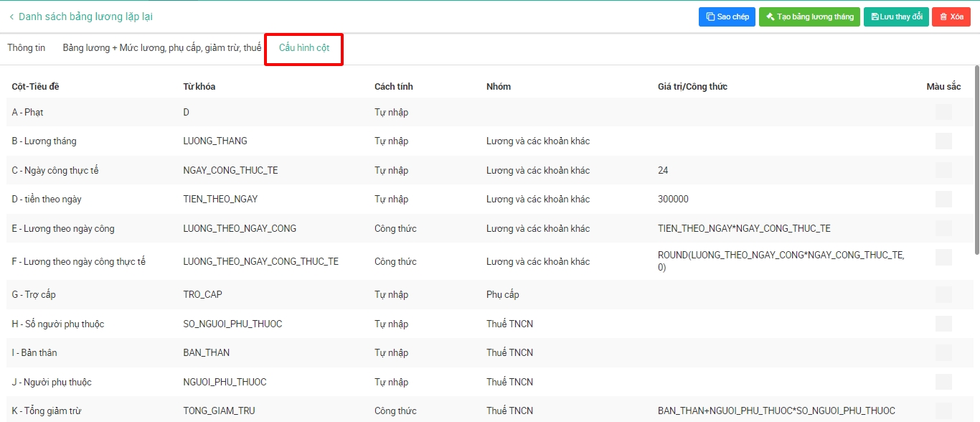Screen dimensions: 980x422
Task: Click the vertical scrollbar of the table
Action: [976, 158]
